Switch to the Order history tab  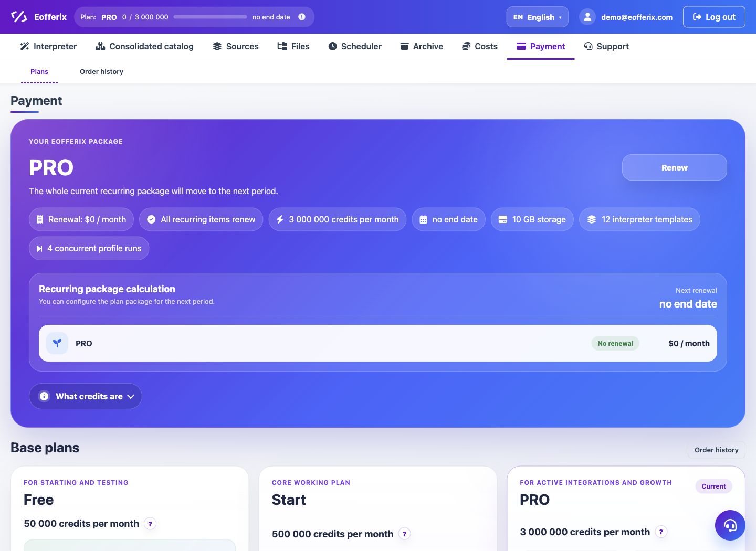pyautogui.click(x=101, y=71)
